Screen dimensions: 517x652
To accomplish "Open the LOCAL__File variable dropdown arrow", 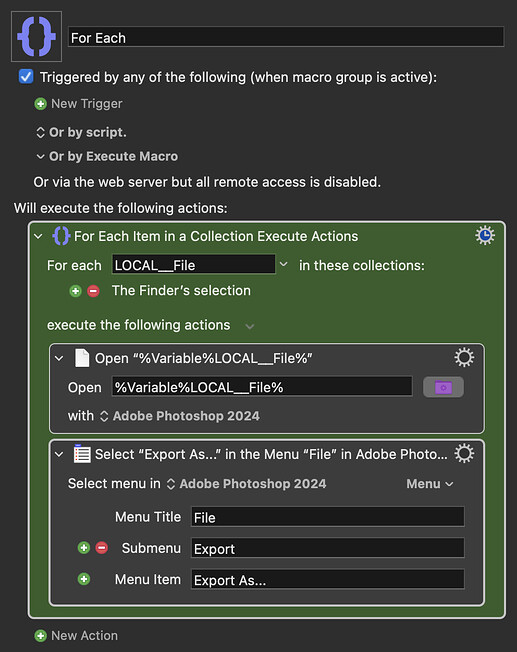I will point(284,264).
